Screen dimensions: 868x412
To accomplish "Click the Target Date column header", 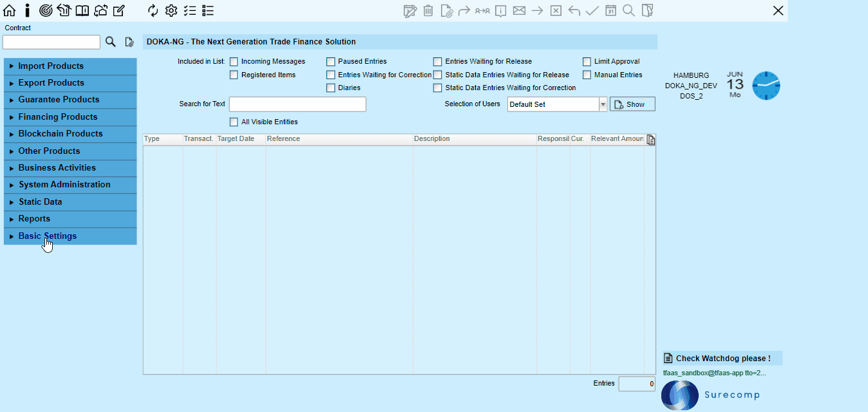I will tap(241, 139).
